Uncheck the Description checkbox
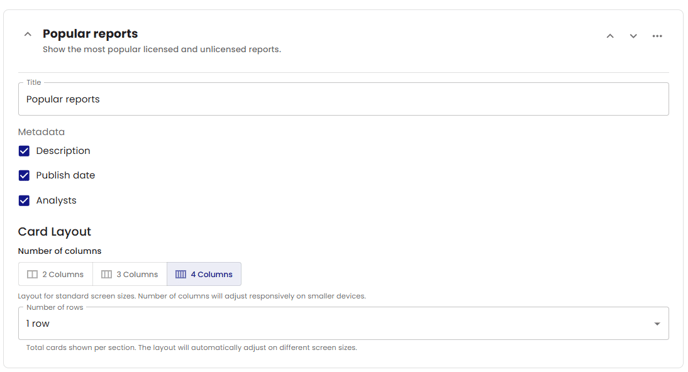 24,151
